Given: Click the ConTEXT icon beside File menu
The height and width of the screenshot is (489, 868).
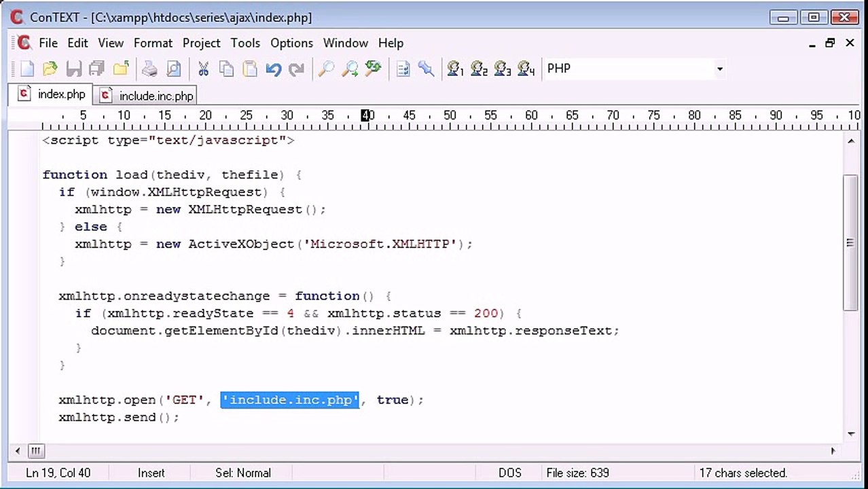Looking at the screenshot, I should [x=24, y=43].
